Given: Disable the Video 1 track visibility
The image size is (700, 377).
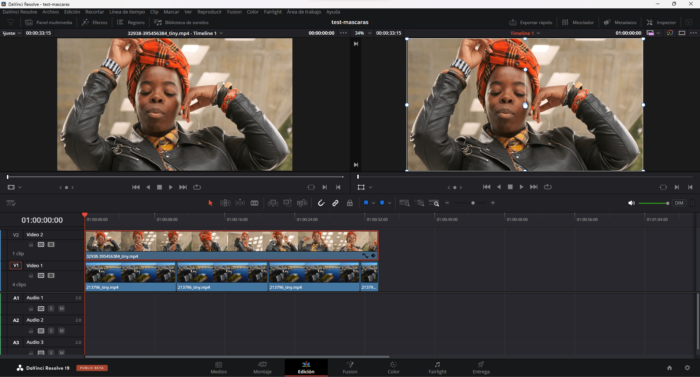Looking at the screenshot, I should coord(51,275).
